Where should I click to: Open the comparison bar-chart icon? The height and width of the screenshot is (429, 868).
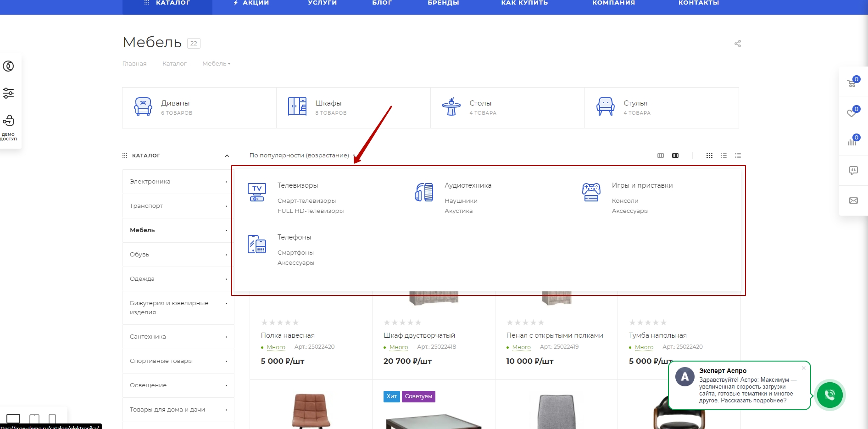point(852,141)
